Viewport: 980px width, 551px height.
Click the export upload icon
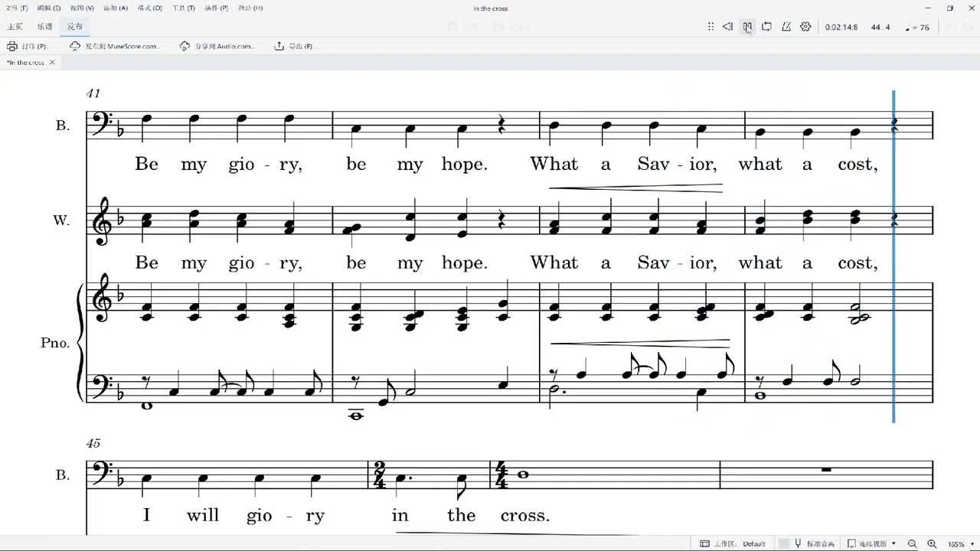[x=279, y=46]
